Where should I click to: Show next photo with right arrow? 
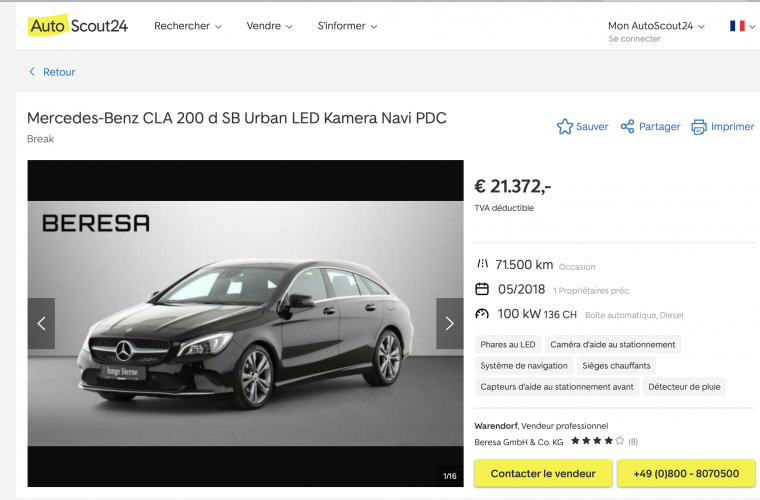(449, 323)
